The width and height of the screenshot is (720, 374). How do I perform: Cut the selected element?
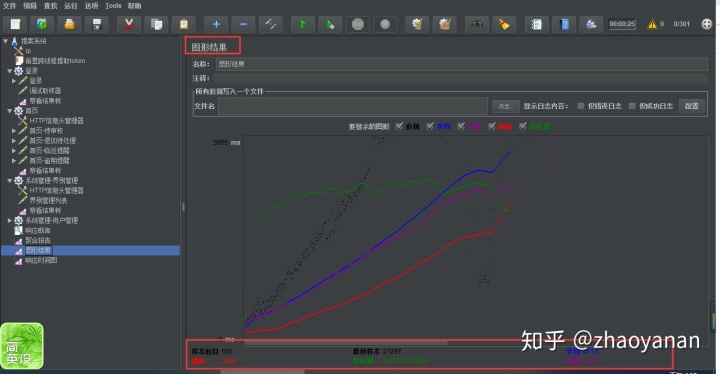(129, 24)
